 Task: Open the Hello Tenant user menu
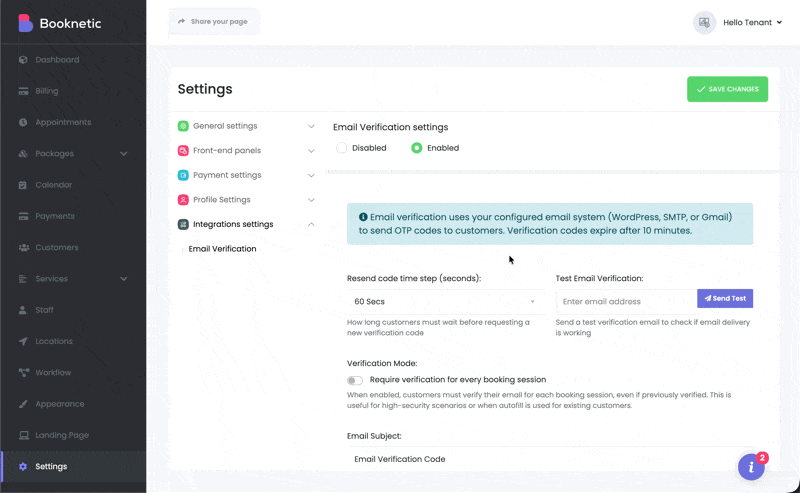[x=738, y=22]
